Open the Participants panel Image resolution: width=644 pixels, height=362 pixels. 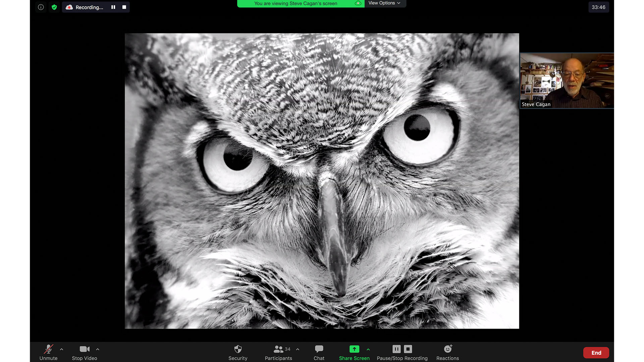278,352
